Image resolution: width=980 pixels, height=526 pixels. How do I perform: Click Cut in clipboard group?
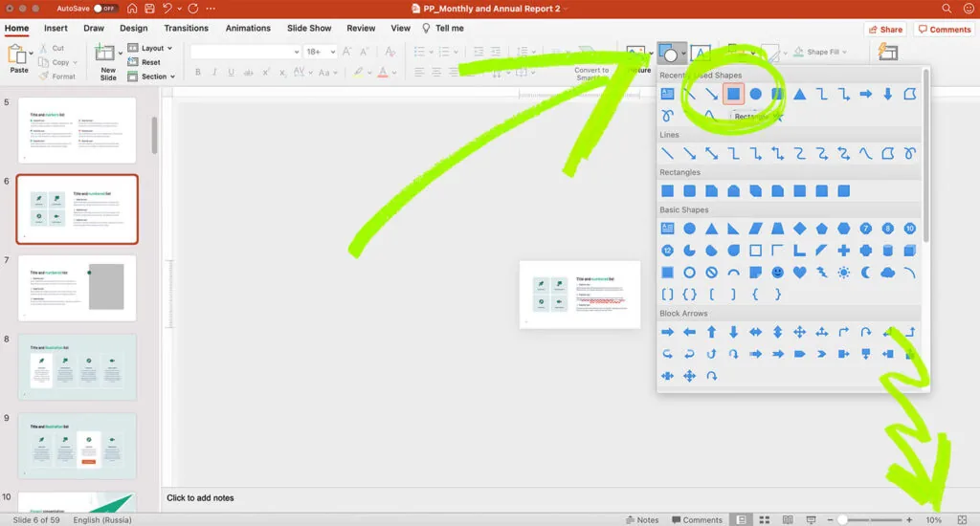tap(52, 48)
